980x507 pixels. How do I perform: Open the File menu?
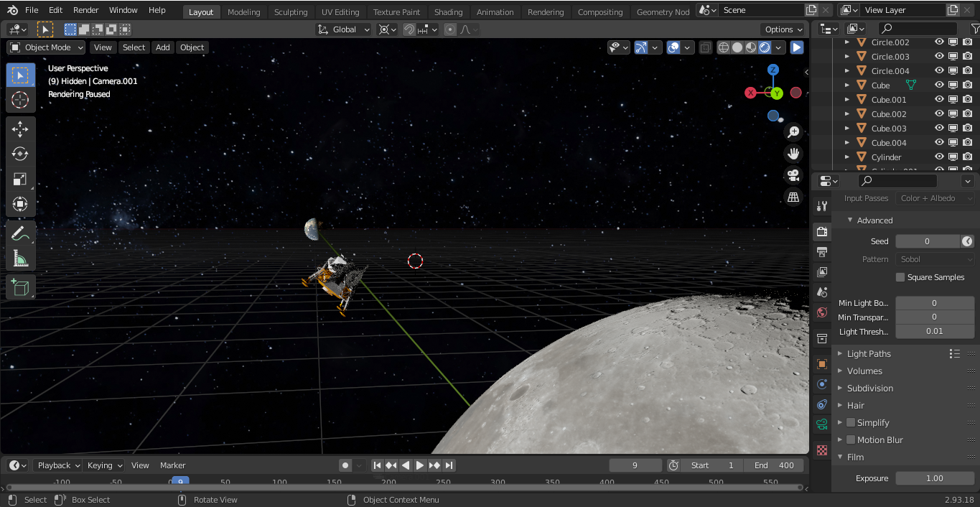(32, 10)
